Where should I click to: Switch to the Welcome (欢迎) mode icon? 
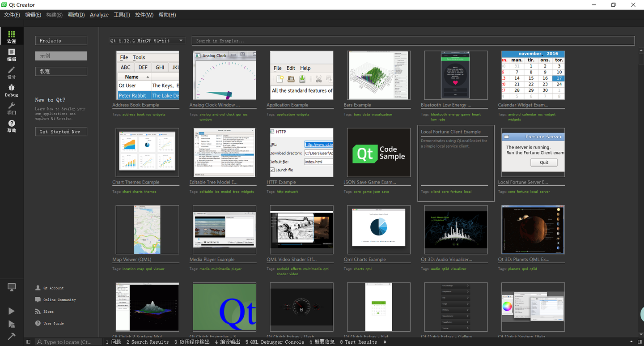tap(12, 37)
